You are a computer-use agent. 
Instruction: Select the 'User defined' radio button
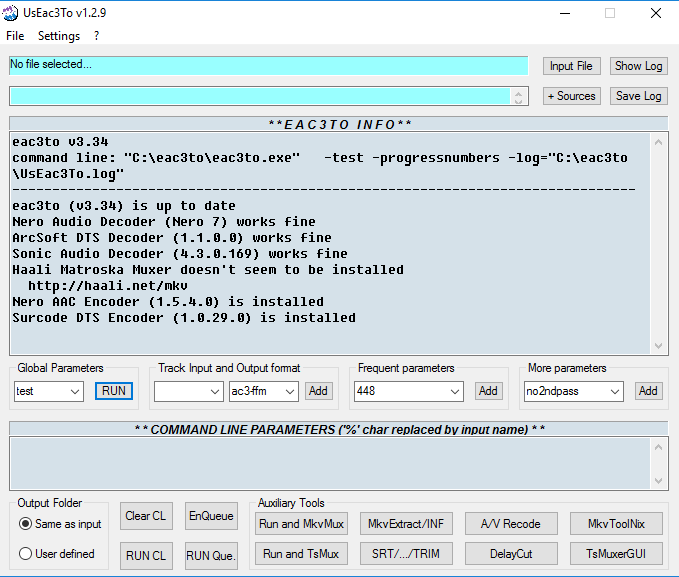pyautogui.click(x=26, y=553)
